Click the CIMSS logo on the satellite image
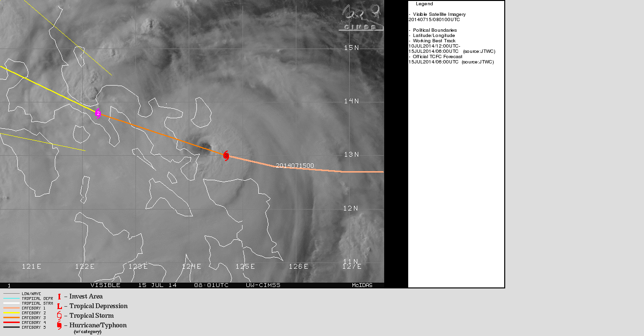Viewport: 644px width, 336px height. pyautogui.click(x=362, y=17)
